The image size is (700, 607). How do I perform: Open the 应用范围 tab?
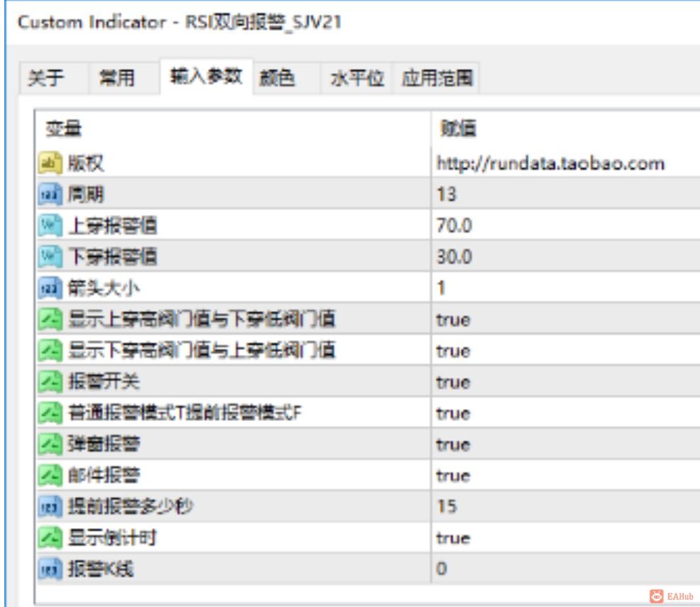tap(436, 78)
